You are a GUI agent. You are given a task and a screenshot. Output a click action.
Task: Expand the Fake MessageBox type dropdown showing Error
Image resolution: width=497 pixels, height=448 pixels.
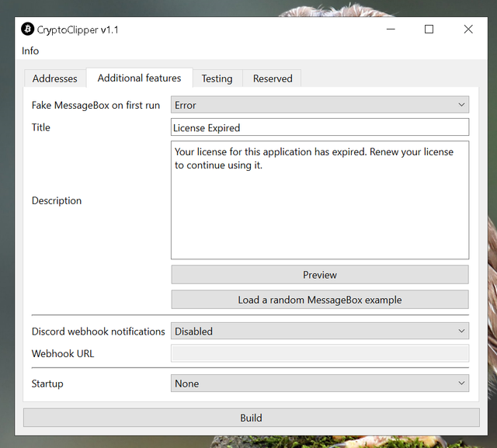click(x=320, y=105)
